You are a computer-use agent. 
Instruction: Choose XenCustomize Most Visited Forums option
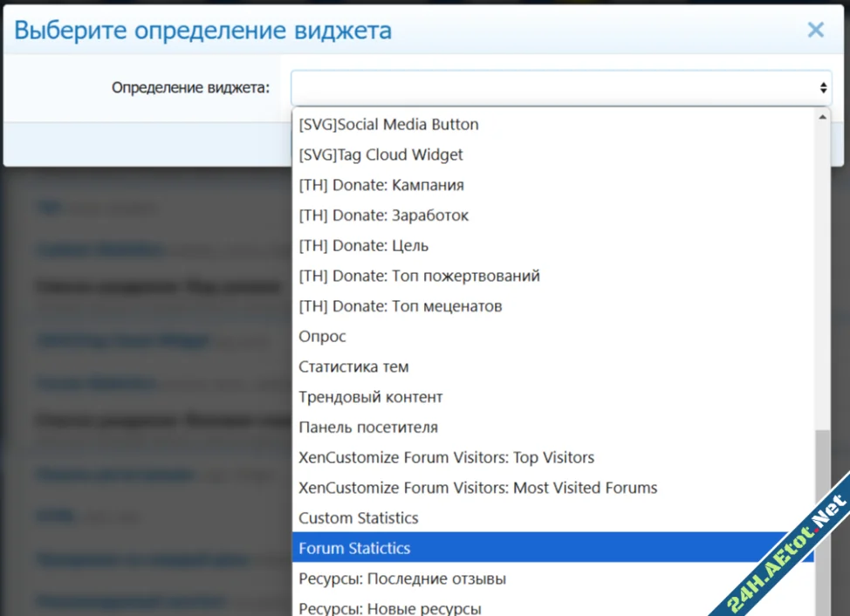coord(477,488)
